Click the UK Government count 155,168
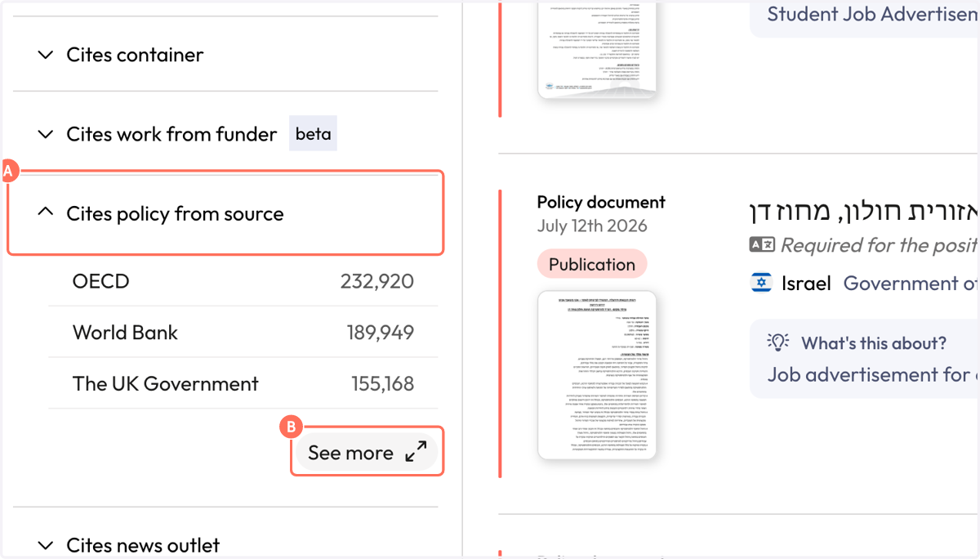 coord(383,383)
